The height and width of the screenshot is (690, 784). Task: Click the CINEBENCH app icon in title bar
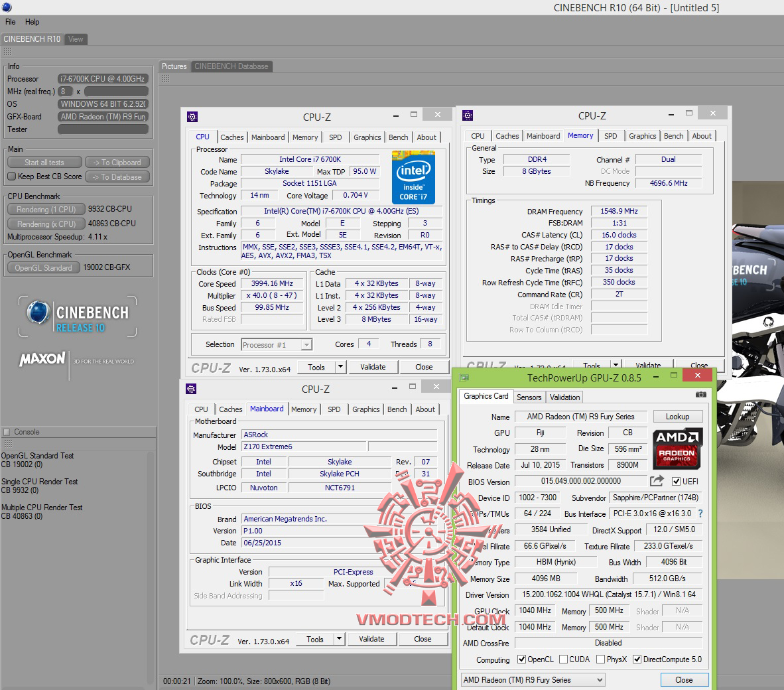click(x=7, y=7)
